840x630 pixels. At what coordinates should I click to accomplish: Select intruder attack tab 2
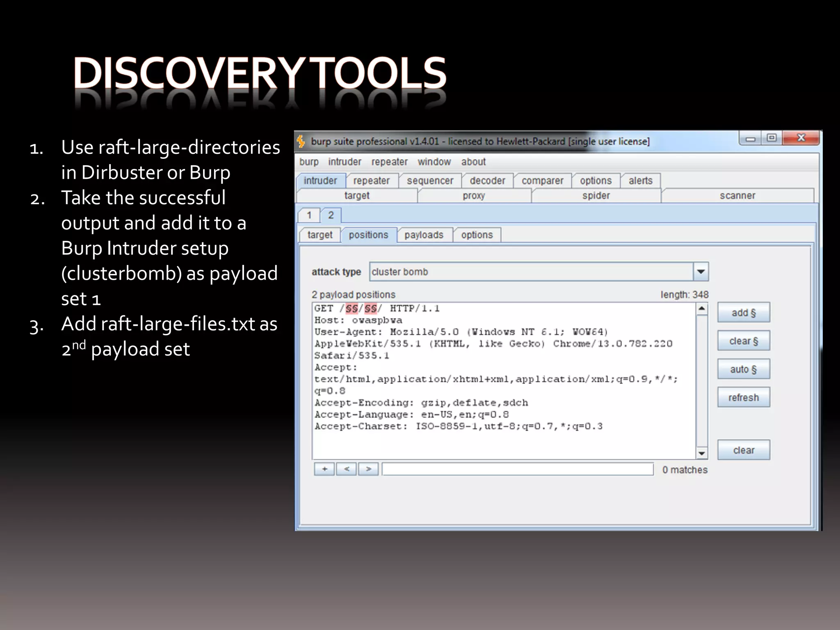331,215
